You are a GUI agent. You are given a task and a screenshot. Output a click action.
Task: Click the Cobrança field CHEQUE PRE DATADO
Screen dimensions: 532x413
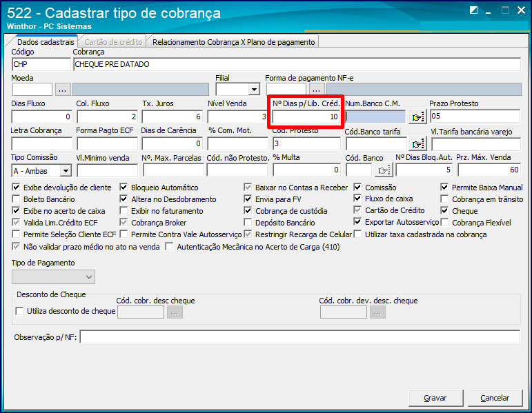297,64
